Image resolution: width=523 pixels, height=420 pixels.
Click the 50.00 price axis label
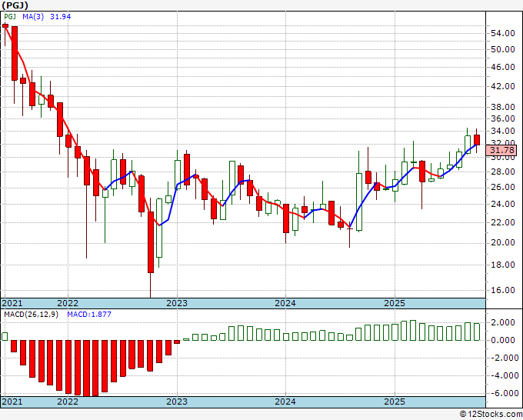(503, 49)
